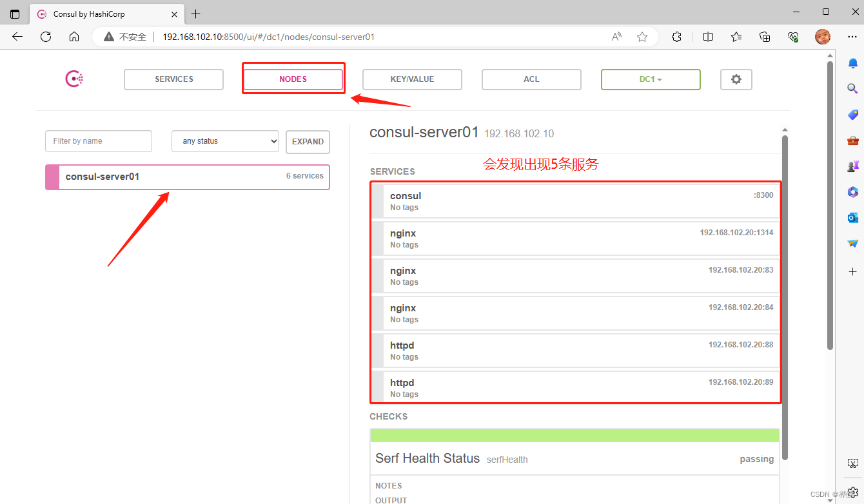The image size is (864, 504).
Task: Add page to favorites star
Action: pos(642,37)
